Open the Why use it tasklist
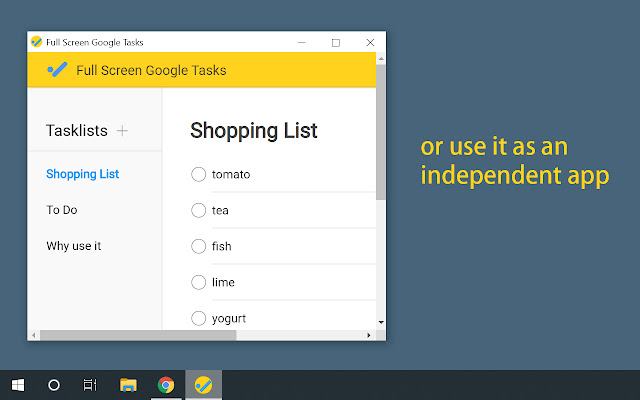 [73, 246]
